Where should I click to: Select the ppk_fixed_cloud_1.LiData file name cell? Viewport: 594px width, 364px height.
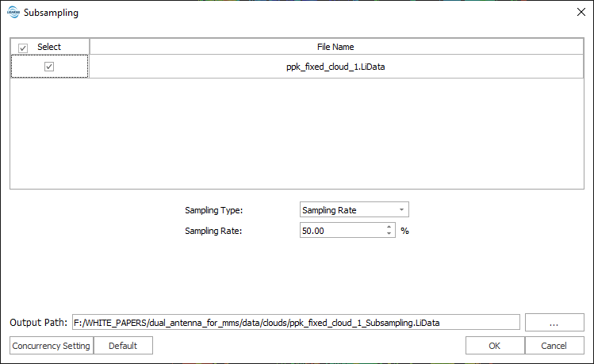pos(338,67)
